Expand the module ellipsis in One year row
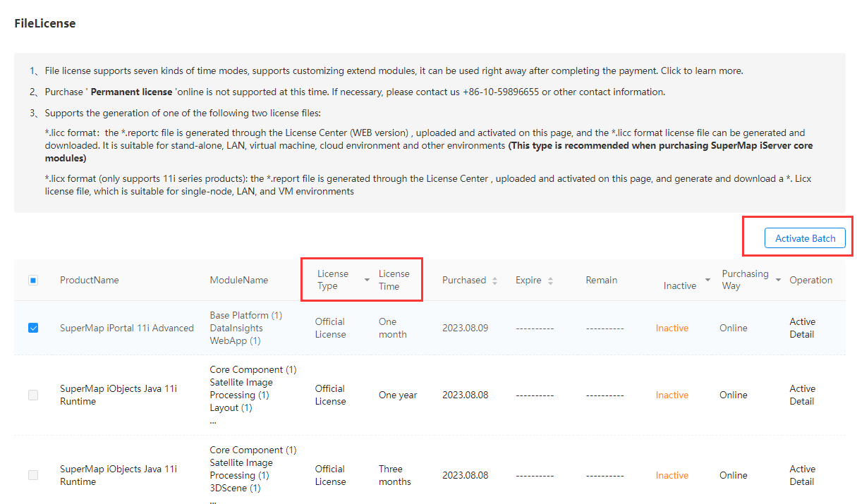 (213, 421)
